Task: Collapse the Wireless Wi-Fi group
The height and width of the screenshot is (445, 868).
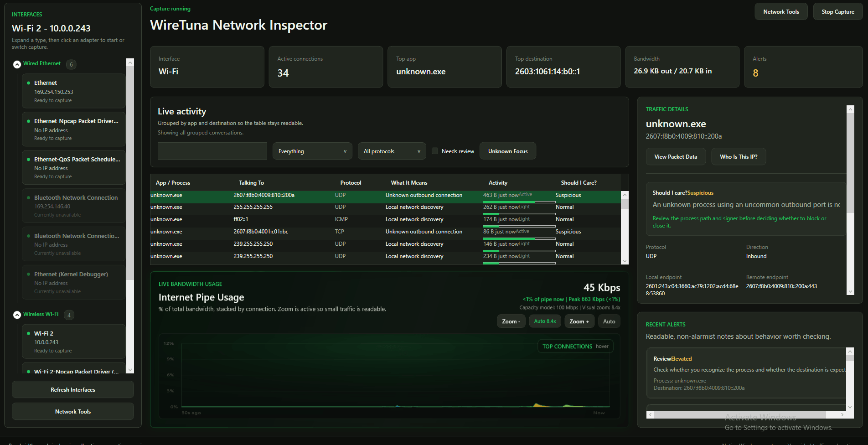Action: (17, 315)
